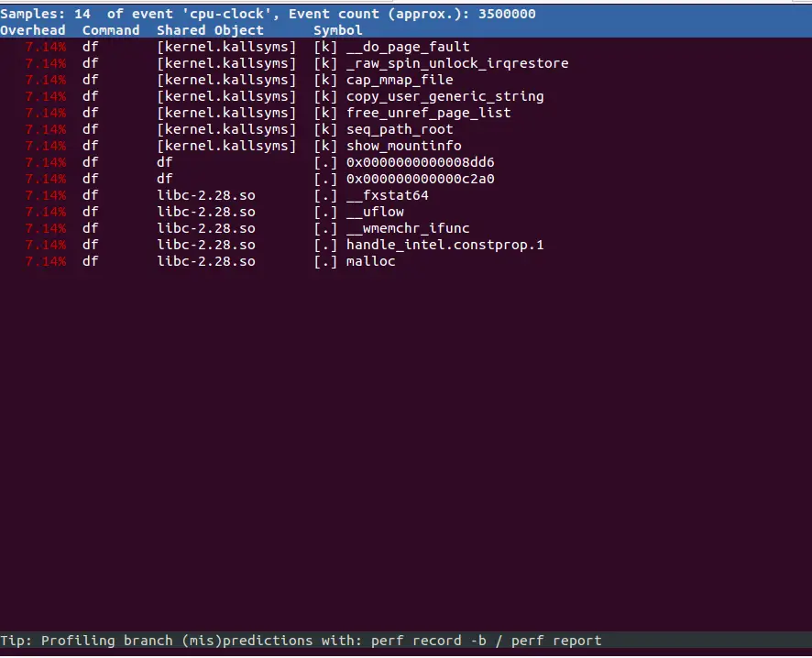Click the Samples event count header line

click(266, 13)
